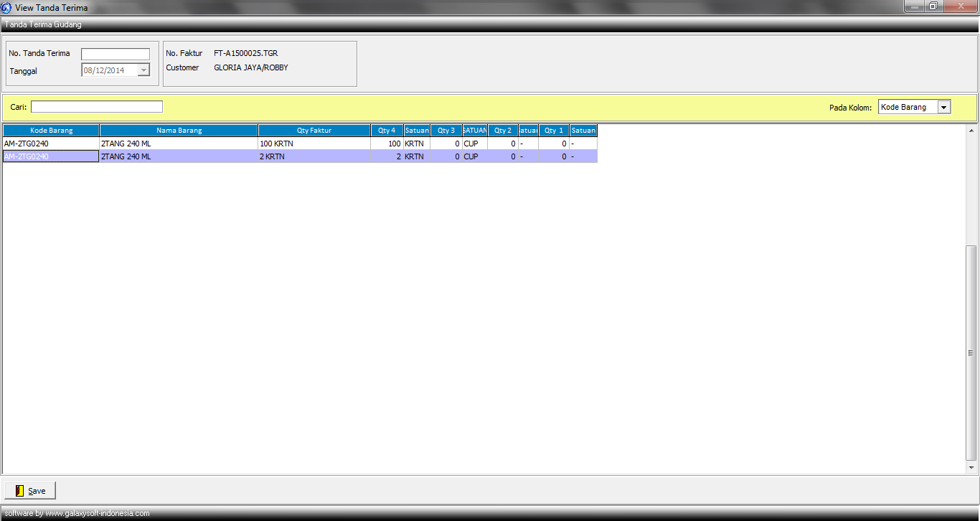This screenshot has width=980, height=521.
Task: Click the vertical scrollbar down arrow
Action: click(971, 468)
